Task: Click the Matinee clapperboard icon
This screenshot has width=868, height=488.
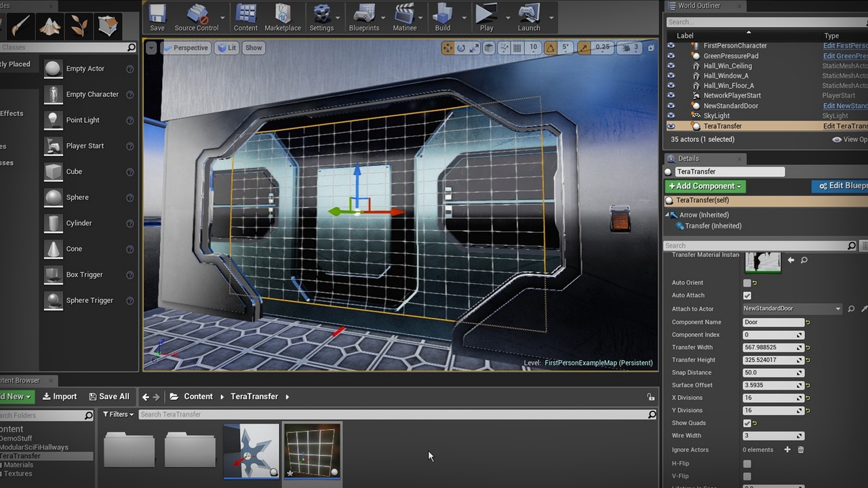Action: (405, 18)
